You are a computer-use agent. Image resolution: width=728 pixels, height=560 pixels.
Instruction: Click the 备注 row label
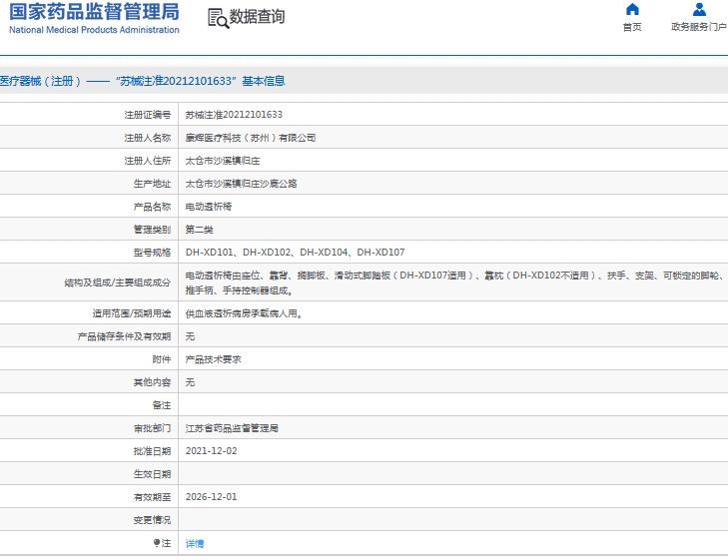pyautogui.click(x=162, y=405)
